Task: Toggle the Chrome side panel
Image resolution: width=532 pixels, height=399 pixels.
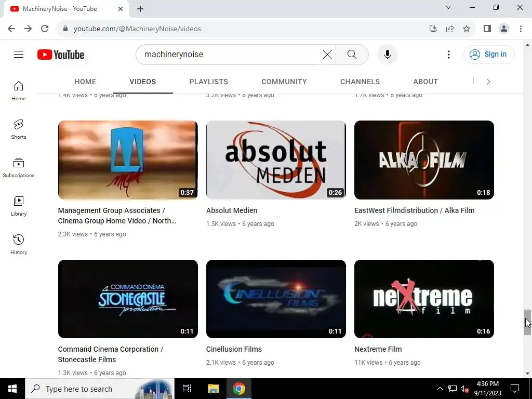Action: coord(487,29)
